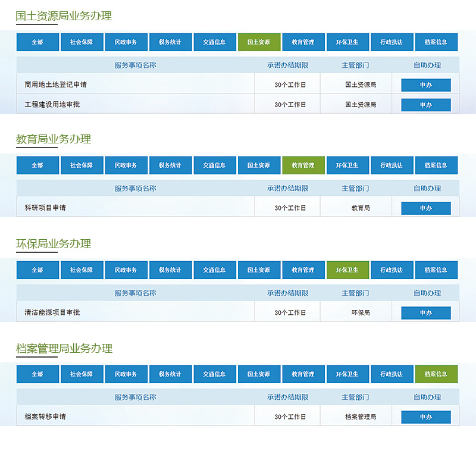Open 档案信息 tab in 教育局业务办理 section

pyautogui.click(x=437, y=165)
